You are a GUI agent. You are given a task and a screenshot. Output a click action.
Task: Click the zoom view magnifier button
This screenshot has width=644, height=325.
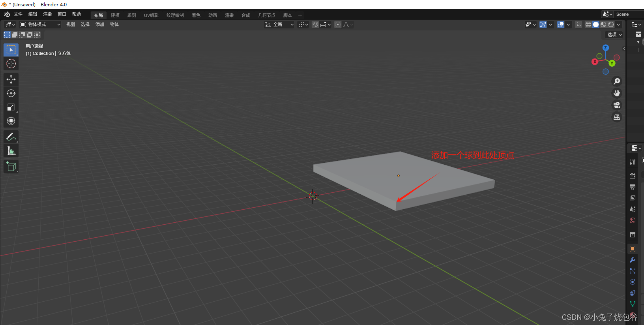click(617, 81)
